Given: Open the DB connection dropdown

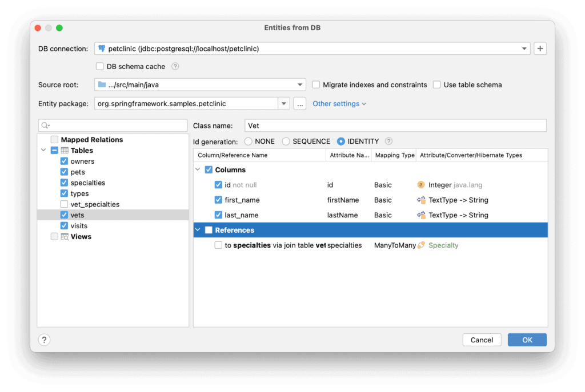Looking at the screenshot, I should (x=524, y=49).
